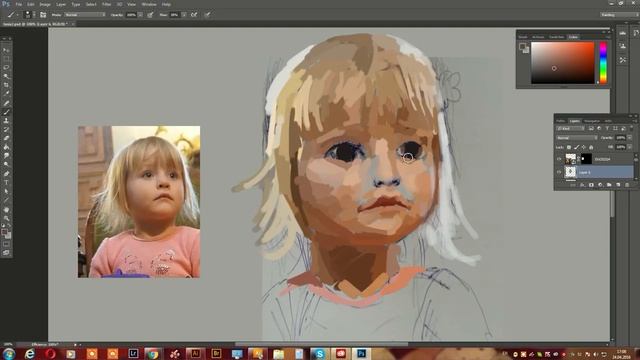
Task: Open the Painting workspace switcher
Action: 620,15
